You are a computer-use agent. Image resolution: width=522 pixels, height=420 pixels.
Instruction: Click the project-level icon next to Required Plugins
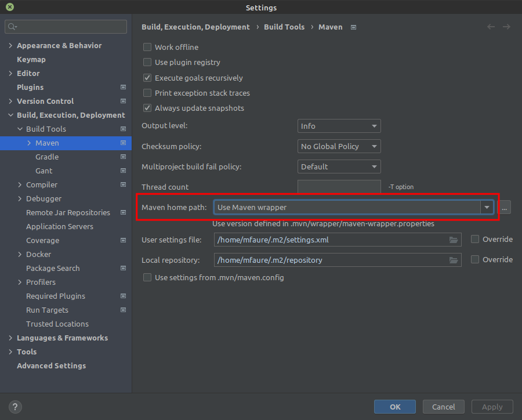coord(123,296)
